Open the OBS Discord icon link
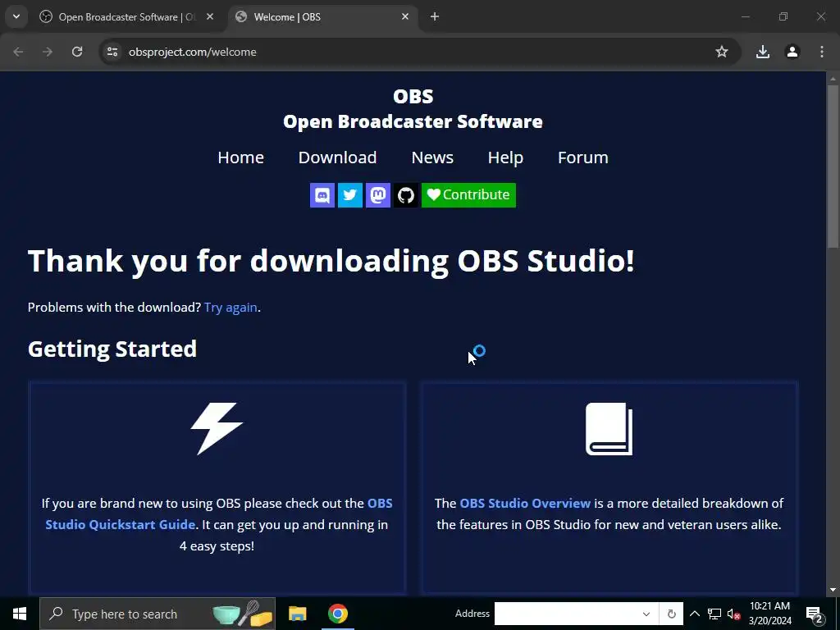 click(x=322, y=195)
